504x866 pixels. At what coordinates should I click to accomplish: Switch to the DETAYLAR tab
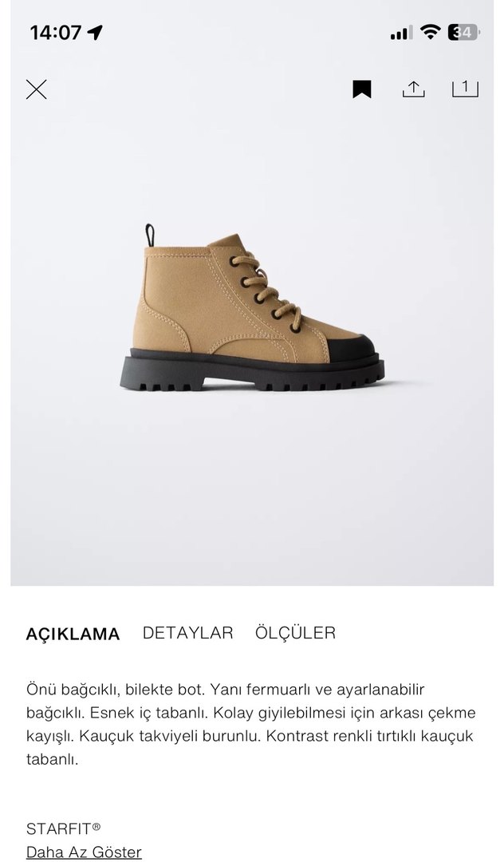(187, 632)
